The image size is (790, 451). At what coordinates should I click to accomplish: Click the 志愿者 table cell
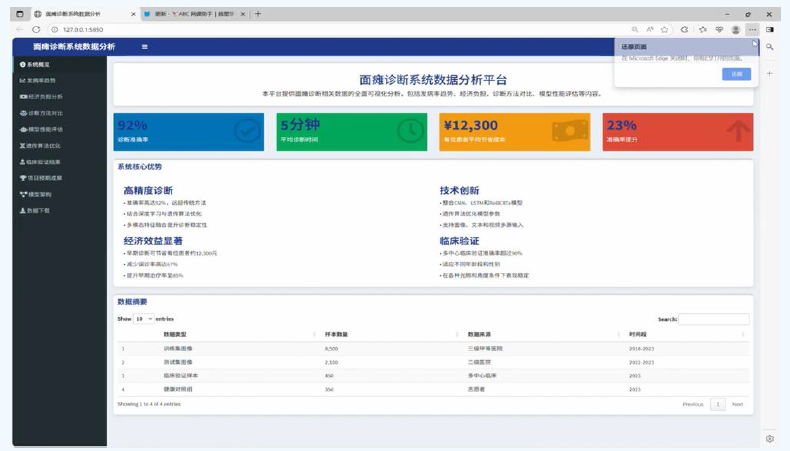(x=476, y=390)
